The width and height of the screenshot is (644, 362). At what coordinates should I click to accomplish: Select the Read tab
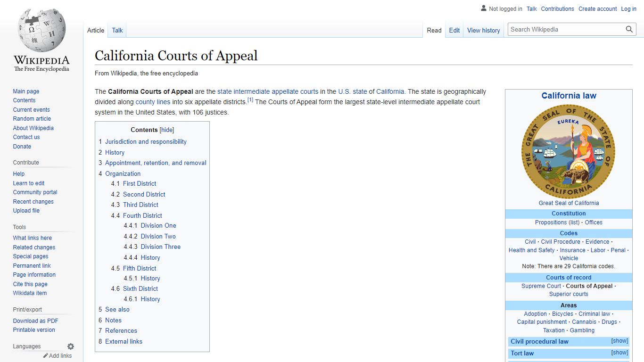tap(434, 30)
